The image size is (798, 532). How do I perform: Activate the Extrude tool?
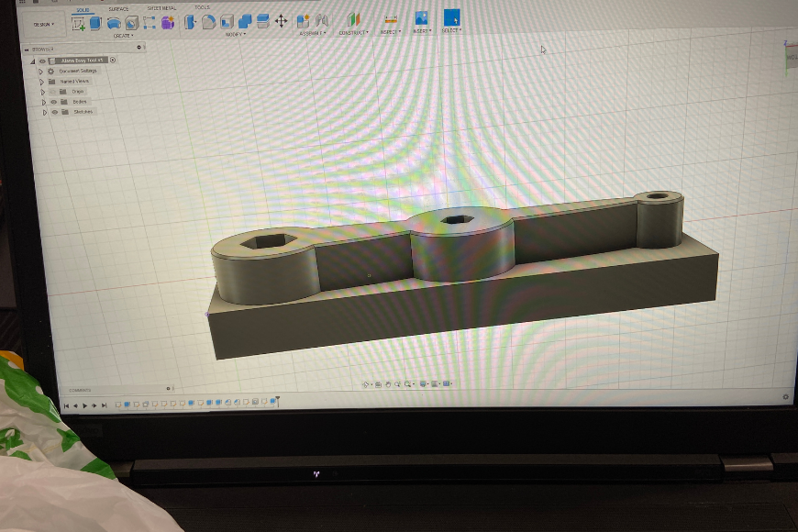tap(95, 23)
